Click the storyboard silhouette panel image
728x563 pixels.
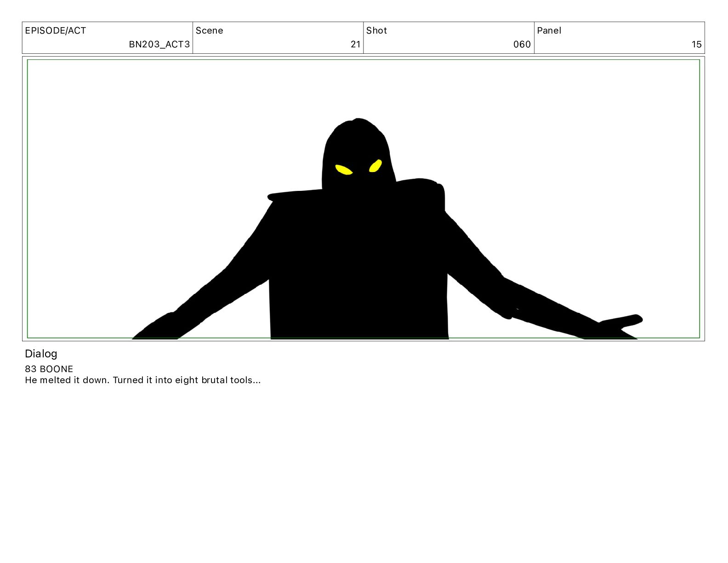click(363, 199)
